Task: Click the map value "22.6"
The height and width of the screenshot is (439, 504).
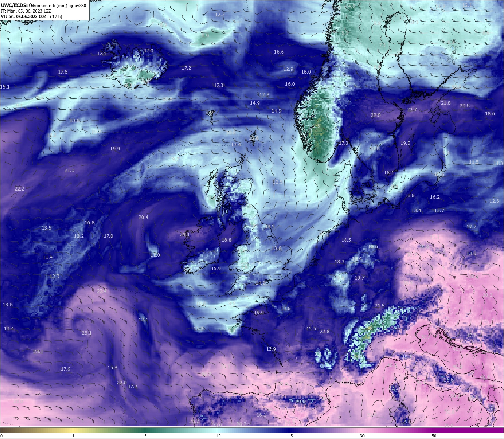Action: 122,382
